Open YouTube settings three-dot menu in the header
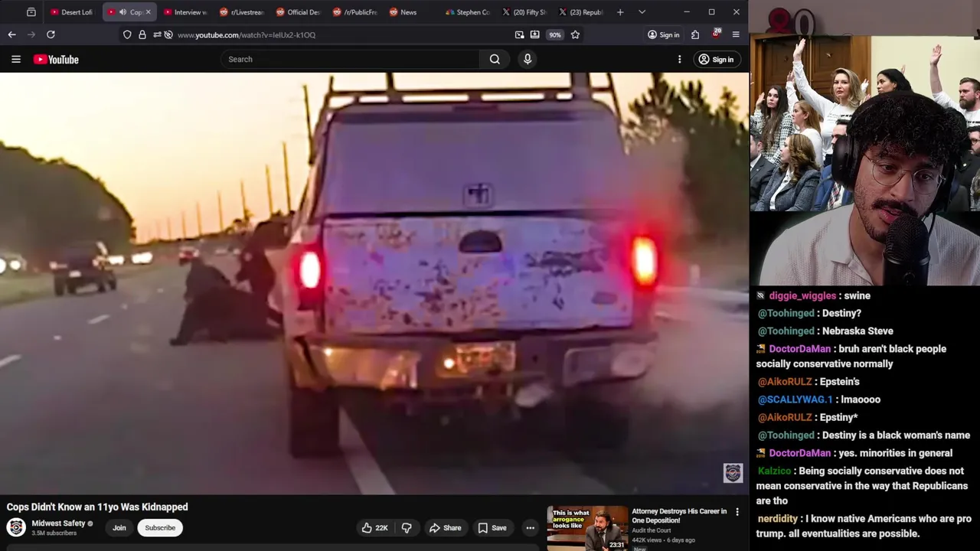 point(679,59)
